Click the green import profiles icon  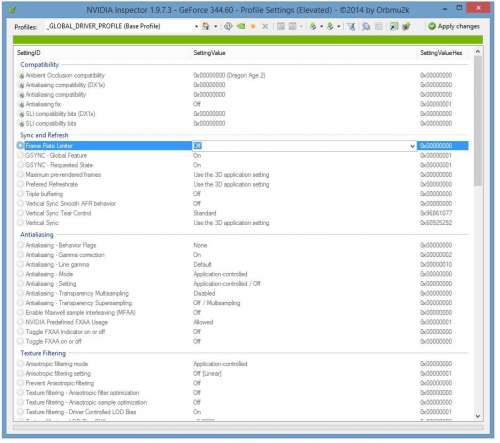330,26
